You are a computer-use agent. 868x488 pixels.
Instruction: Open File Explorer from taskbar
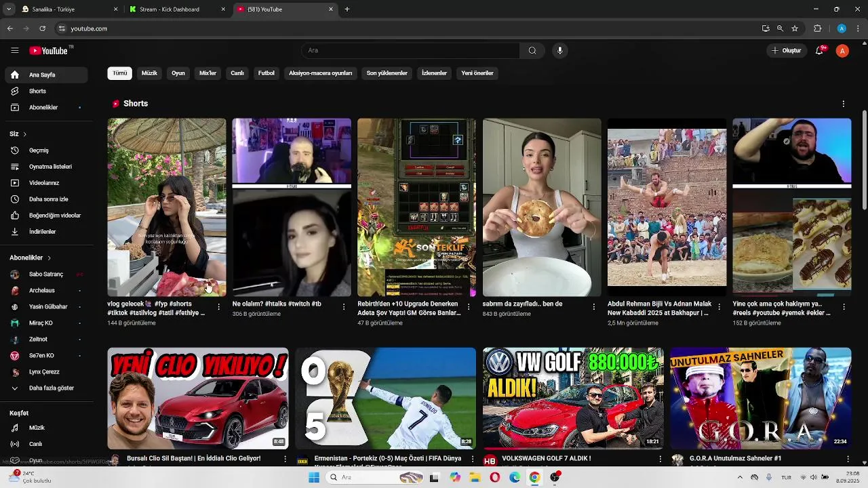tap(475, 477)
